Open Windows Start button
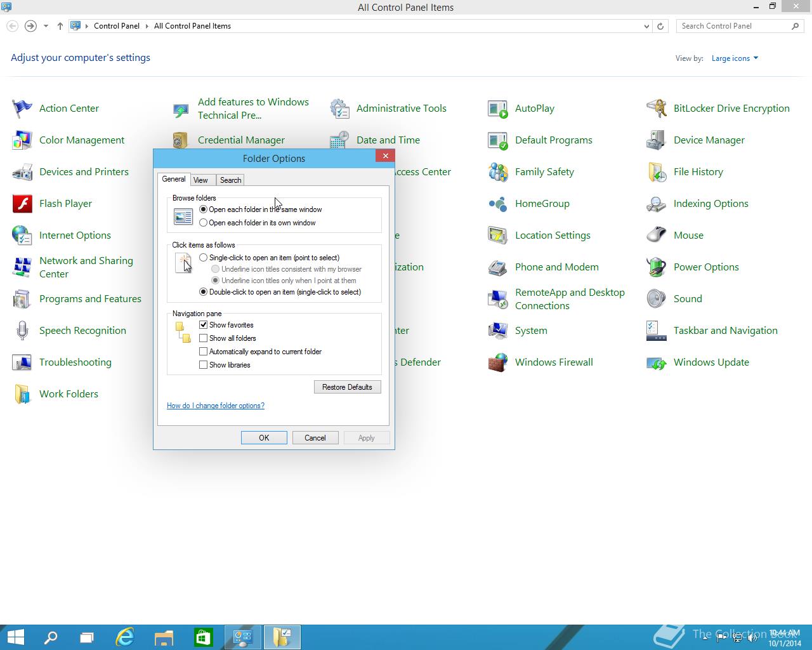The height and width of the screenshot is (650, 812). tap(15, 637)
